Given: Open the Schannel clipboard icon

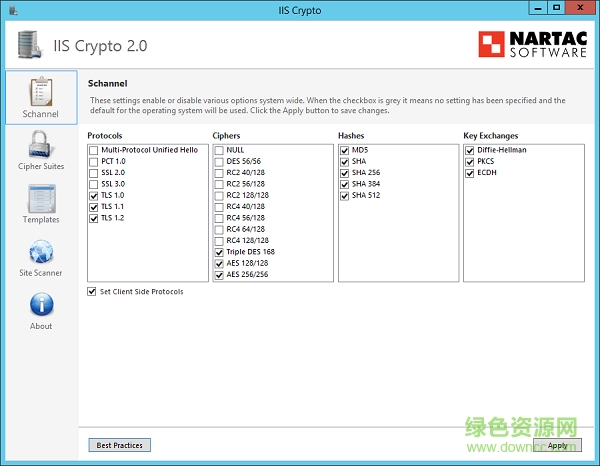Looking at the screenshot, I should [x=40, y=92].
